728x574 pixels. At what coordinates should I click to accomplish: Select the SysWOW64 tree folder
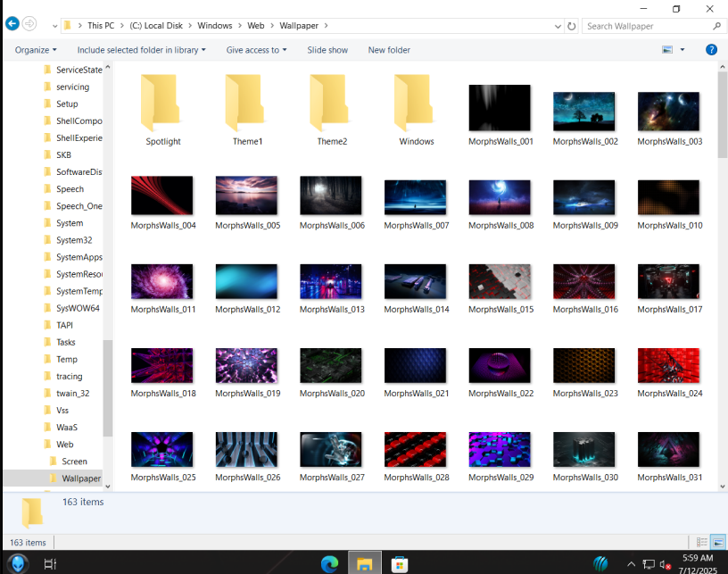click(x=78, y=308)
